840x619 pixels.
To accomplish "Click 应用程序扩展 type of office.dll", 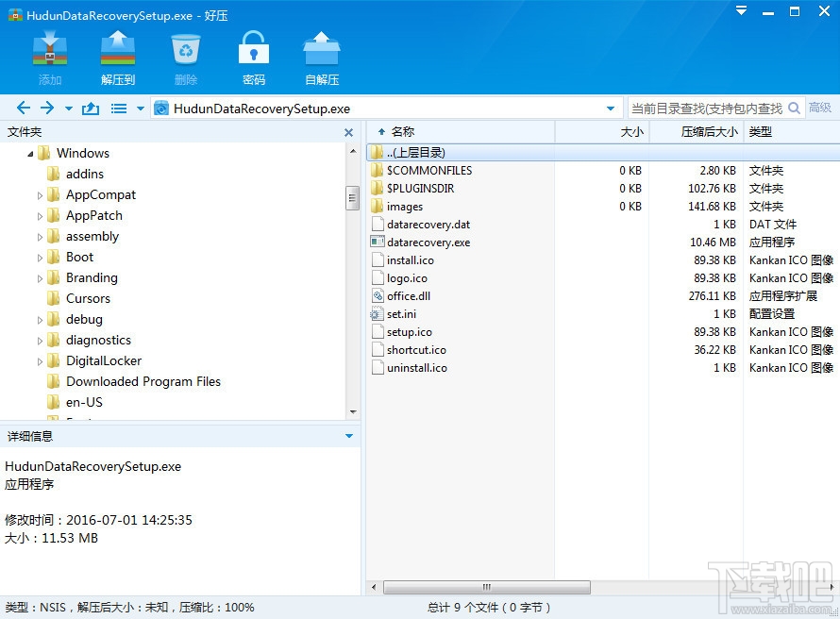I will 783,296.
